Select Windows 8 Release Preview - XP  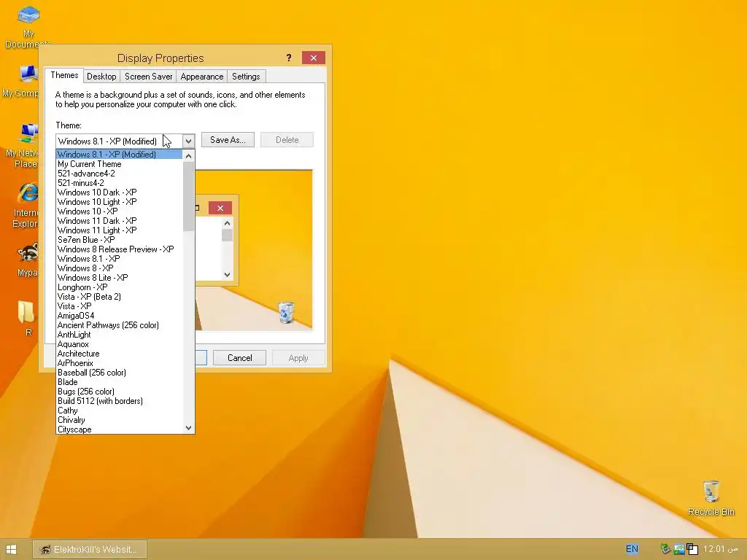pos(119,249)
